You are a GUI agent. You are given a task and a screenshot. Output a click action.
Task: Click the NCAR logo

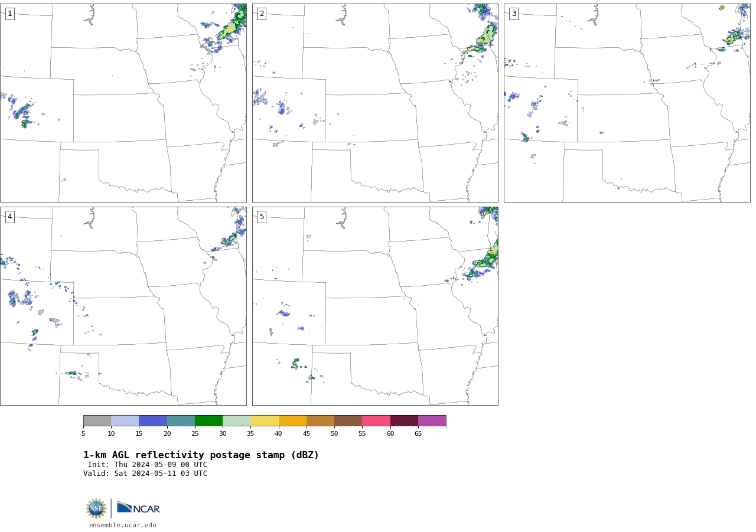[x=138, y=508]
